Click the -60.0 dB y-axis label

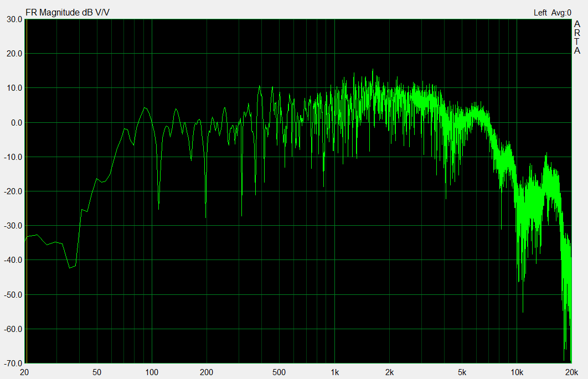click(13, 329)
